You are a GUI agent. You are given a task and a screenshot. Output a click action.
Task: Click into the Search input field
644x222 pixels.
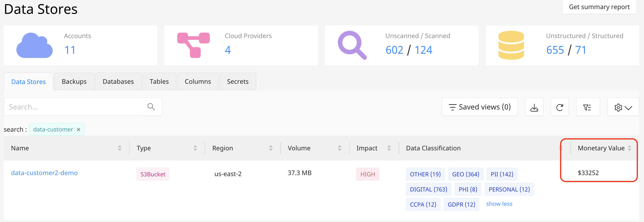[x=74, y=107]
